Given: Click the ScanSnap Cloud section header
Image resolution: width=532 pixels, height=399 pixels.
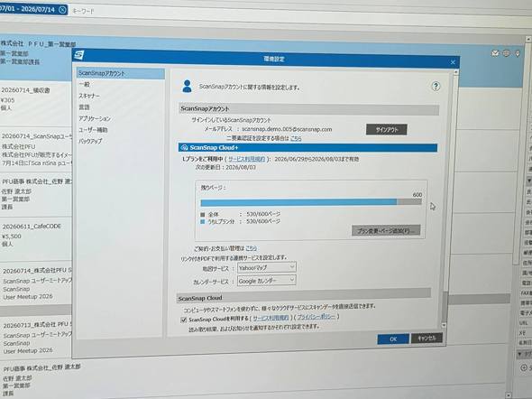Looking at the screenshot, I should (x=305, y=296).
